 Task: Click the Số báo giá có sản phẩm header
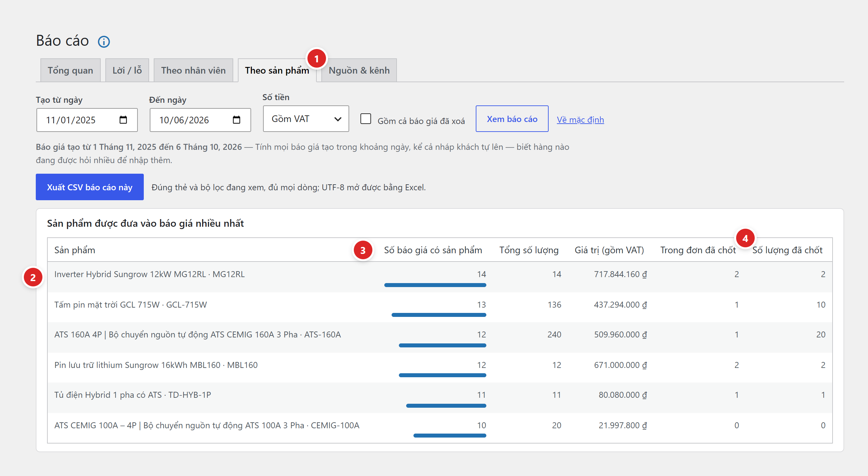tap(433, 250)
